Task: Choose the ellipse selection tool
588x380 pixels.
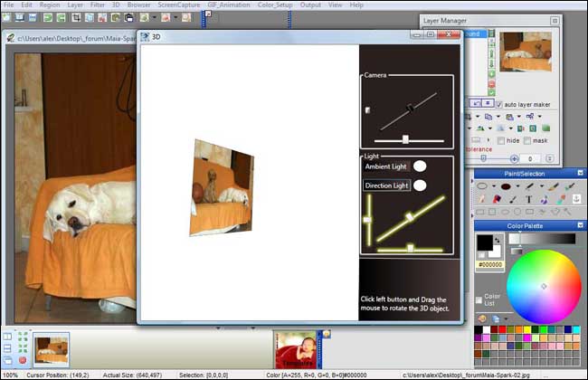Action: pyautogui.click(x=483, y=187)
